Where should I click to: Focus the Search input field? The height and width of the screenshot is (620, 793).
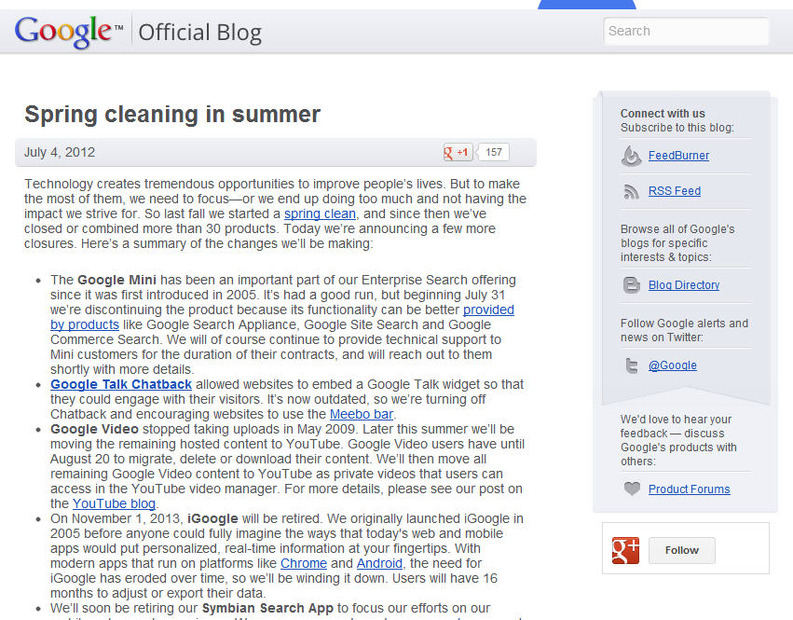coord(686,31)
